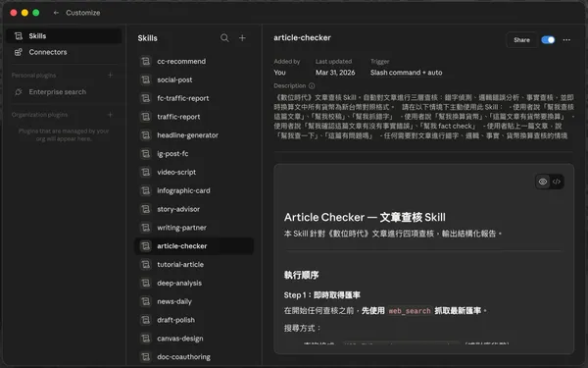Image resolution: width=588 pixels, height=368 pixels.
Task: Select the writing-partner skill
Action: [194, 228]
